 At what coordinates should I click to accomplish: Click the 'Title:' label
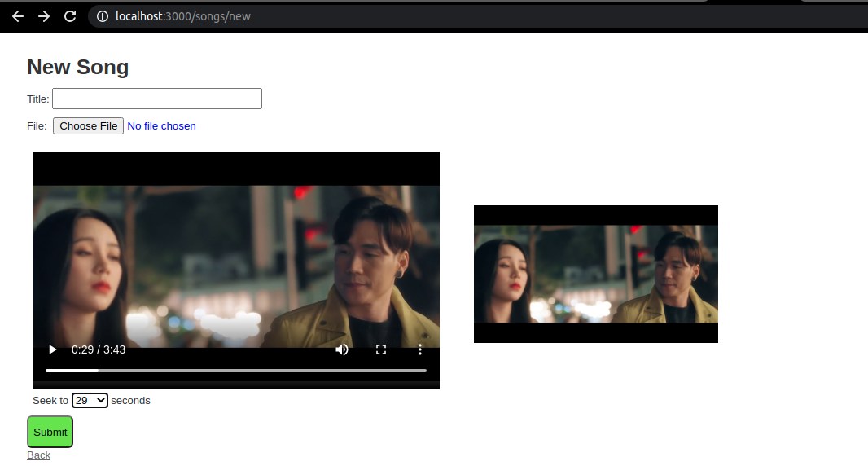37,99
